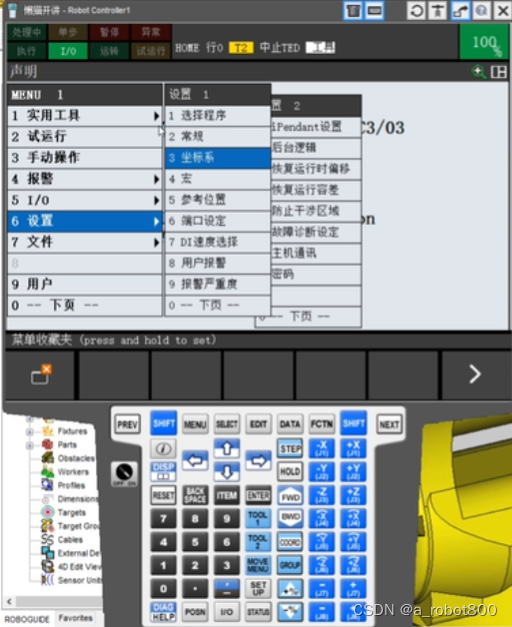The width and height of the screenshot is (512, 627).
Task: Click the I/O status indicator
Action: tap(68, 51)
